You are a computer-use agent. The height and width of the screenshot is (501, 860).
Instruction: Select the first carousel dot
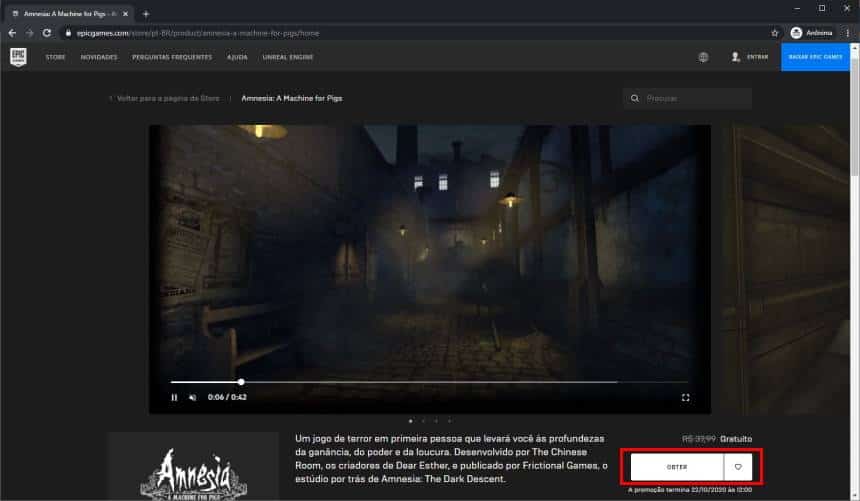point(411,421)
